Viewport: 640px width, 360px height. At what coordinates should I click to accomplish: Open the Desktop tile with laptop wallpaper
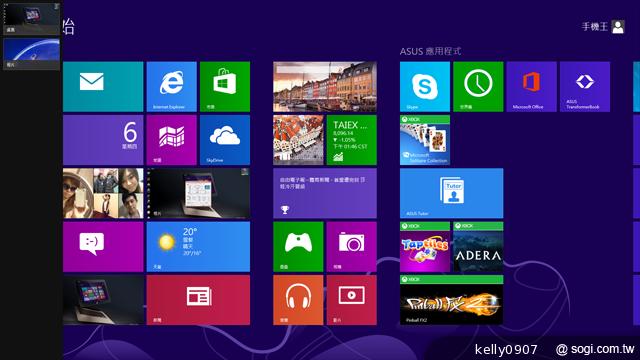click(x=103, y=300)
